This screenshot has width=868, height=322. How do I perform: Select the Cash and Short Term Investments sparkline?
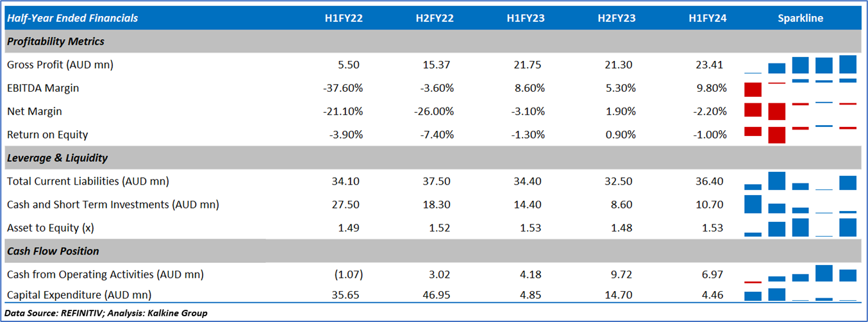pyautogui.click(x=801, y=205)
